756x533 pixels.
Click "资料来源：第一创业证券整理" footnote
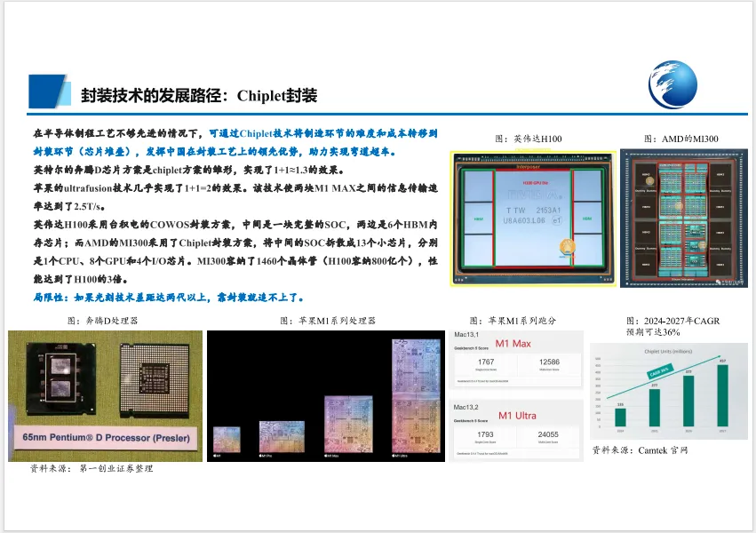[x=92, y=468]
